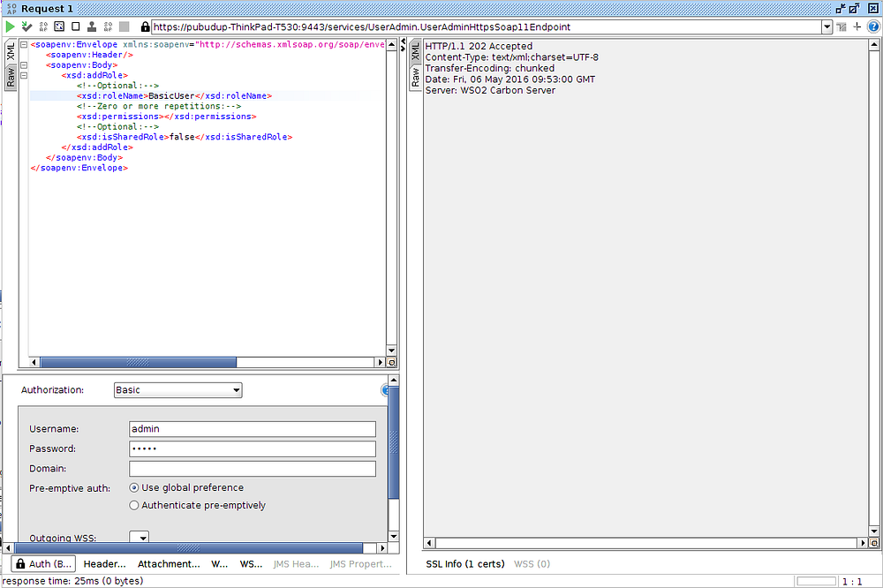The image size is (883, 588).
Task: Click the lock icon beside the endpoint
Action: point(145,26)
